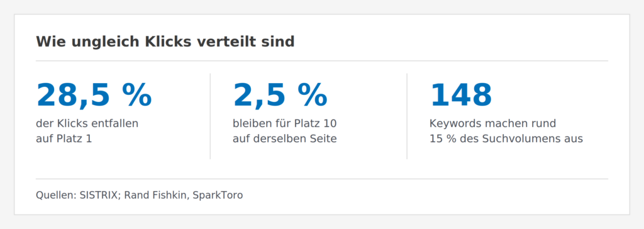The image size is (644, 229).
Task: Click text 'der Klicks entfallen'
Action: (x=87, y=123)
